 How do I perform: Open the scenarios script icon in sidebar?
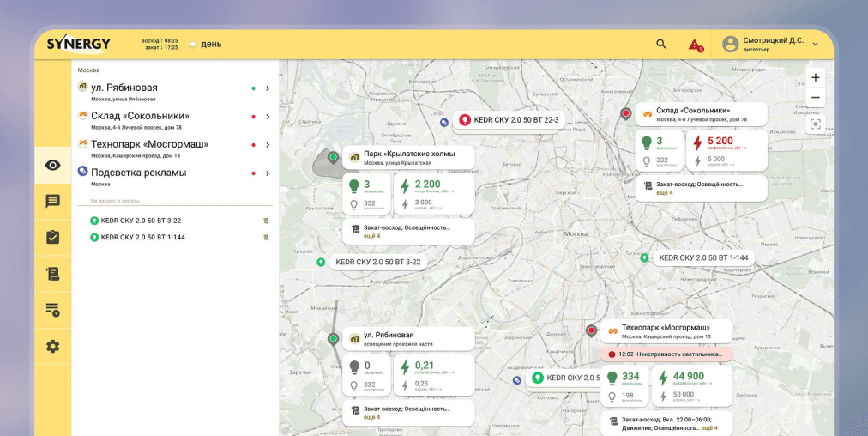[x=52, y=274]
